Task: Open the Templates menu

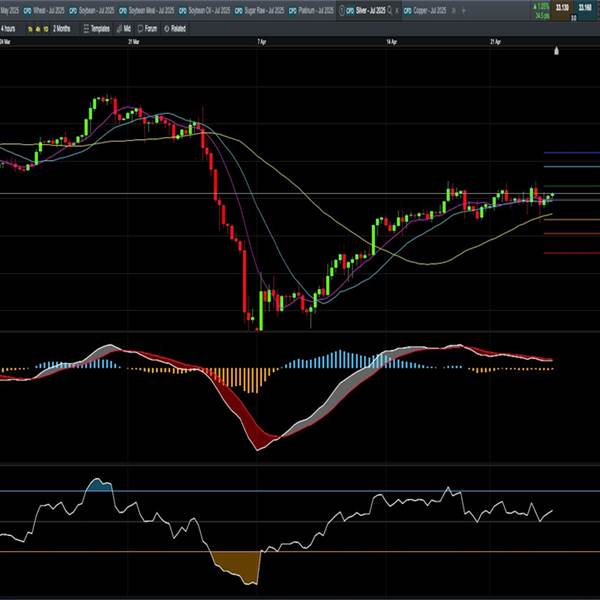Action: (x=96, y=29)
